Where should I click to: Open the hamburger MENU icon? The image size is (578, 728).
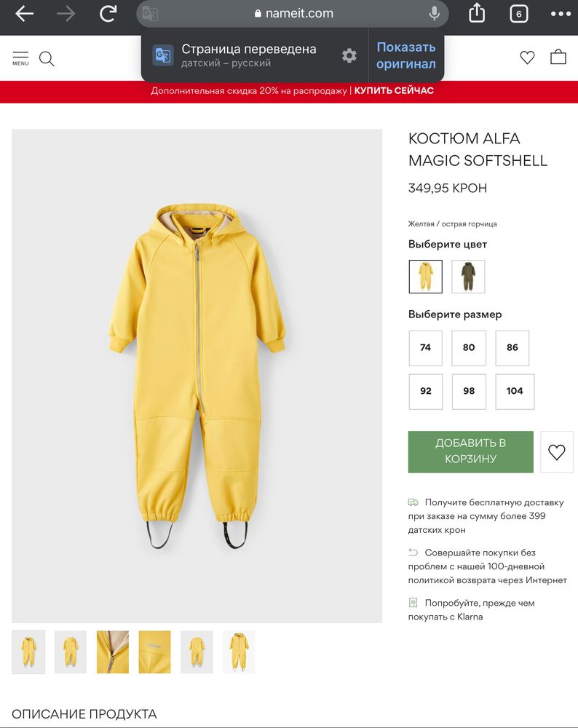(20, 58)
